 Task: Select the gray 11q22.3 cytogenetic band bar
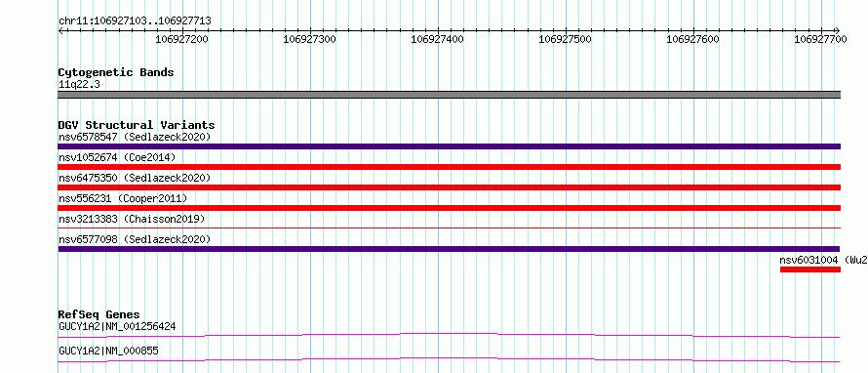(x=450, y=95)
